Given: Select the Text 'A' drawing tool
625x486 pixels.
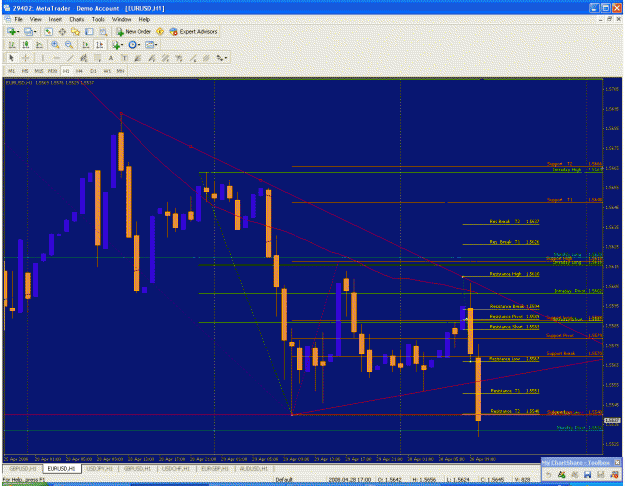Looking at the screenshot, I should (x=111, y=58).
